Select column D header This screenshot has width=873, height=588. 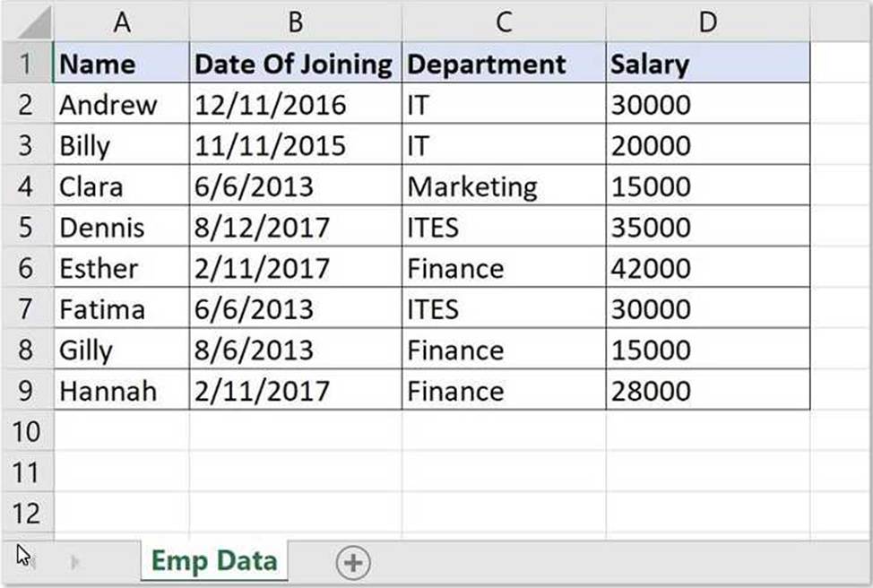(707, 22)
